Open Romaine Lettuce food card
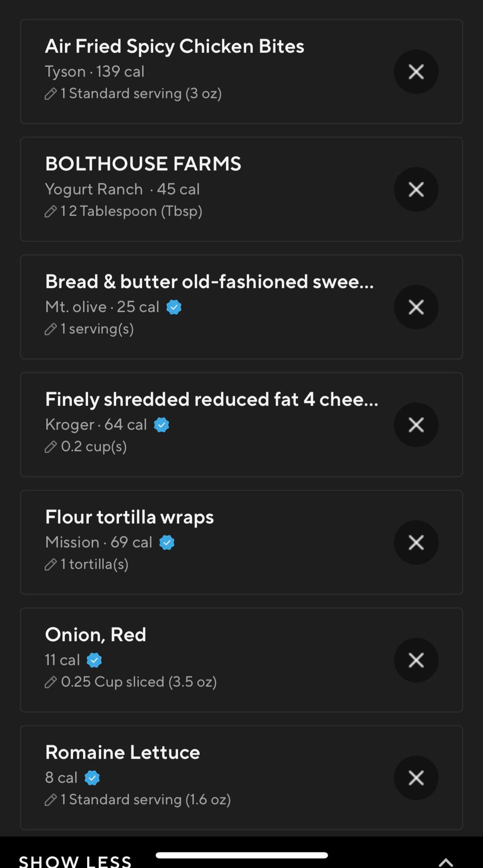Viewport: 483px width, 868px height. [x=123, y=753]
